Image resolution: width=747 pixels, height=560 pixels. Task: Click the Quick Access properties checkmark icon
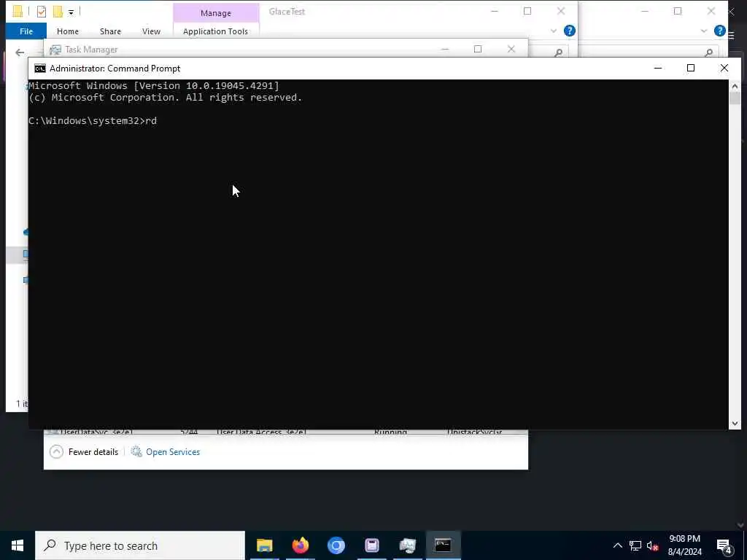pos(42,12)
